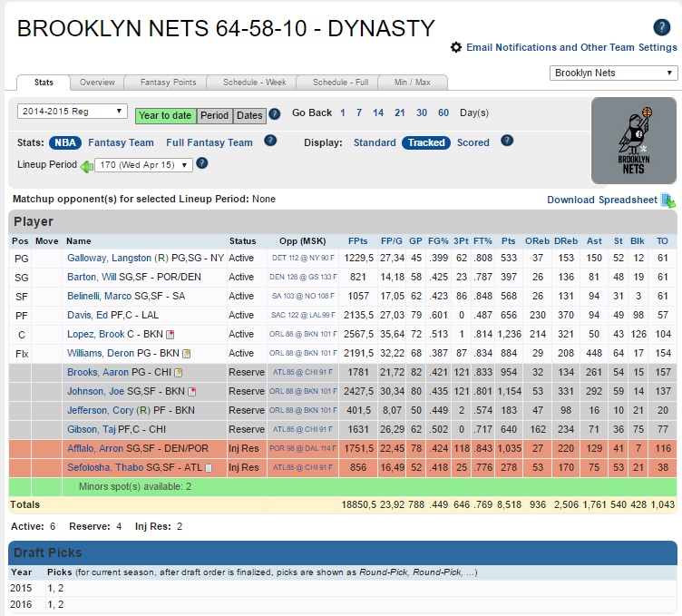This screenshot has width=682, height=616.
Task: Open note icon beside Sefolosha, Thabo
Action: point(209,468)
